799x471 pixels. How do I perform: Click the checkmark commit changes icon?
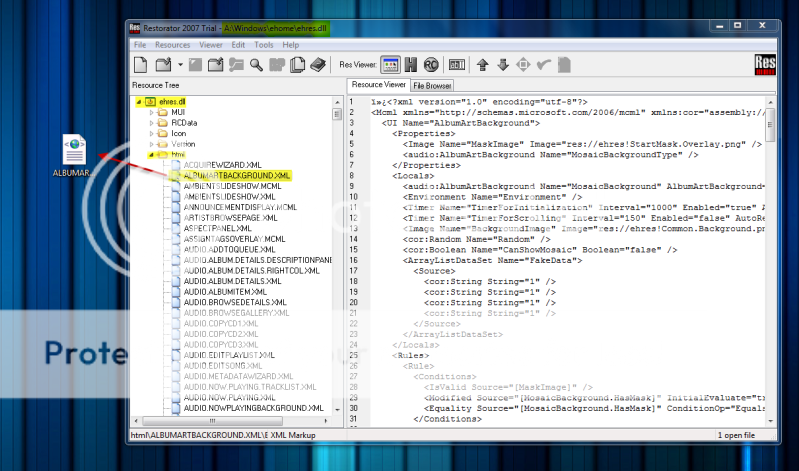pos(544,65)
